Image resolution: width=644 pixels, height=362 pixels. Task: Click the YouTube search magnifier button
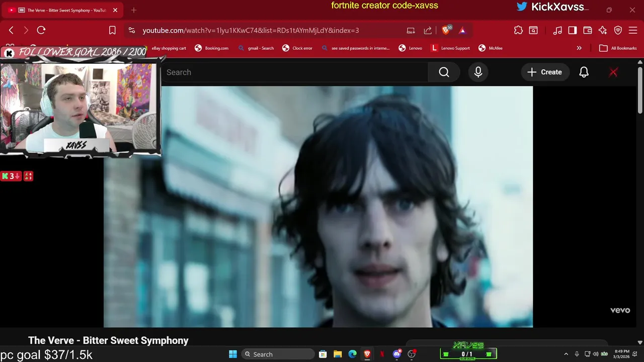444,72
